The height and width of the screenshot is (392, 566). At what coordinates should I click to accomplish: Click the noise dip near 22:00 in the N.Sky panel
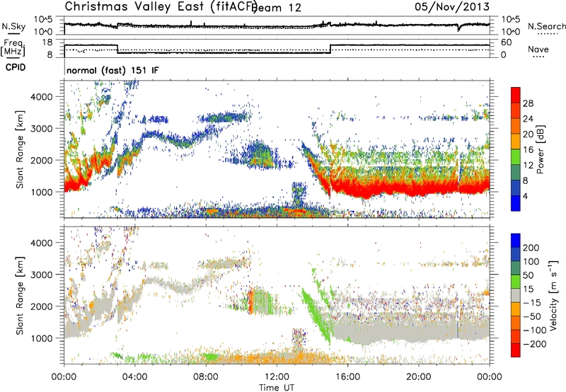(458, 28)
